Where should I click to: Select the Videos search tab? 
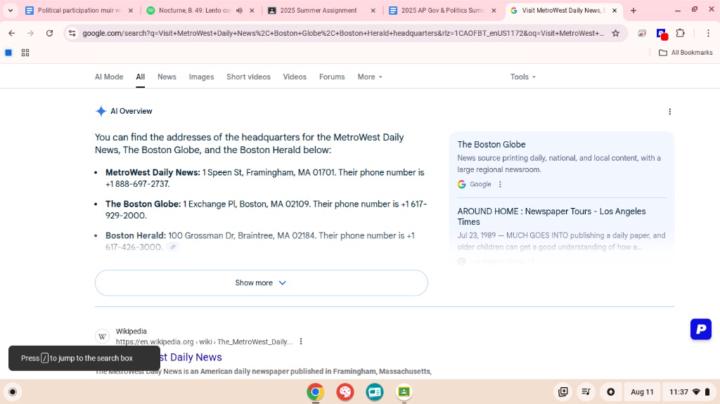pyautogui.click(x=294, y=77)
